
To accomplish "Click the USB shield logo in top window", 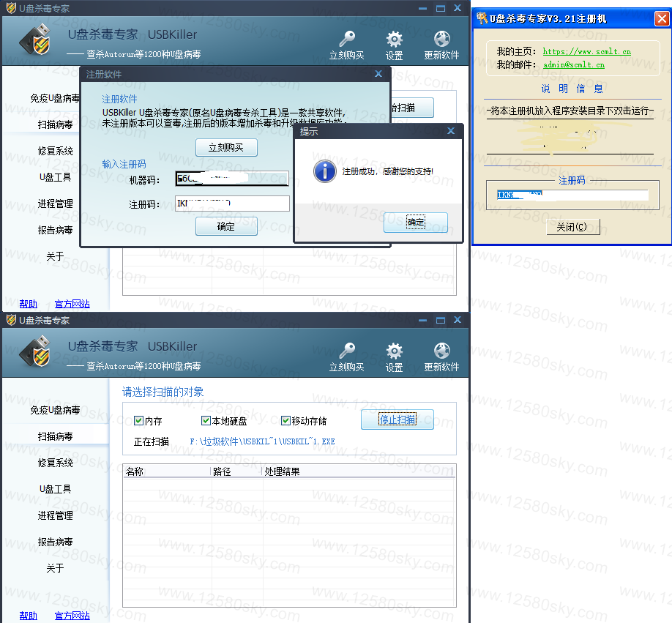I will tap(35, 40).
